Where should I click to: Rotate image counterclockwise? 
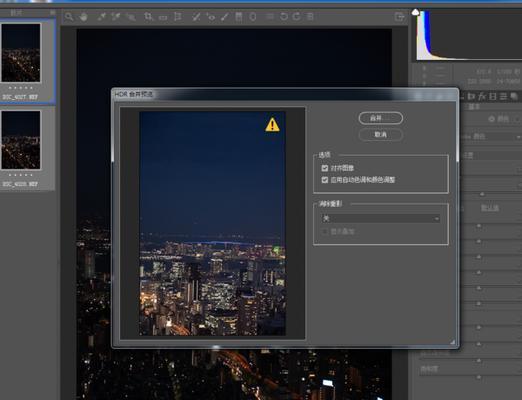coord(284,17)
